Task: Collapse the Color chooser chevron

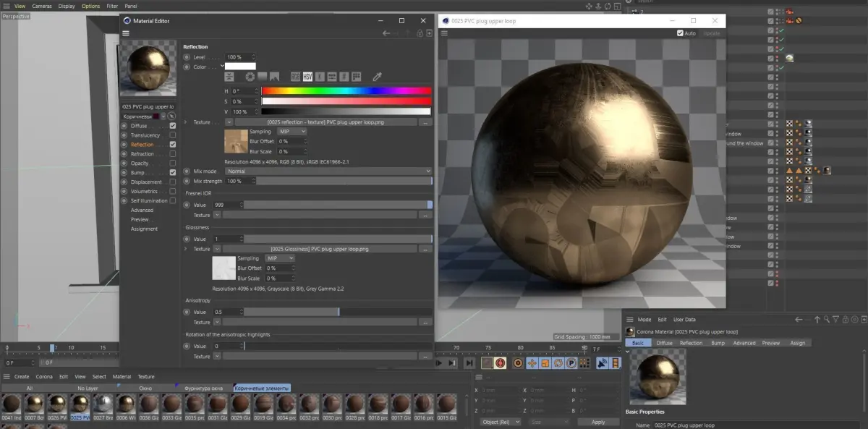Action: [222, 66]
